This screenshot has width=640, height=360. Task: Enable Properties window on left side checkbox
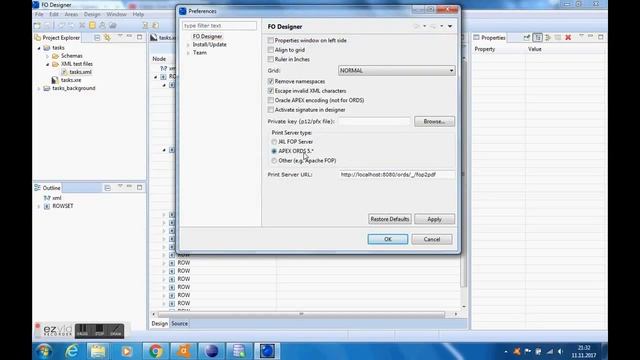[271, 40]
